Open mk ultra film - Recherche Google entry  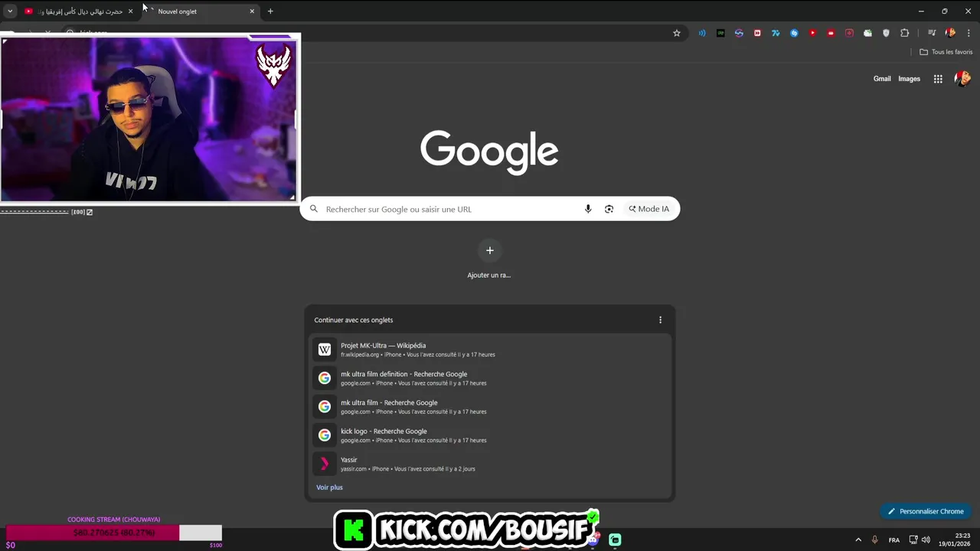click(x=490, y=406)
